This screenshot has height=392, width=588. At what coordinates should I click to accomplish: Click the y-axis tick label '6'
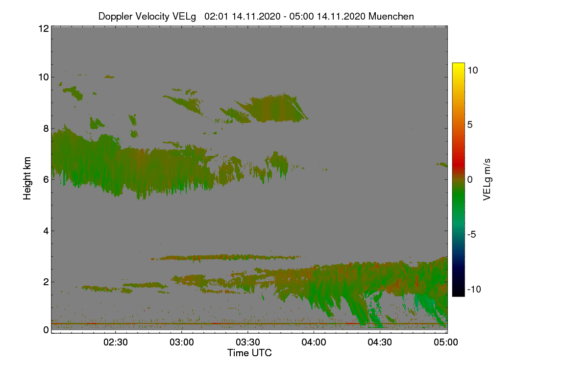45,179
